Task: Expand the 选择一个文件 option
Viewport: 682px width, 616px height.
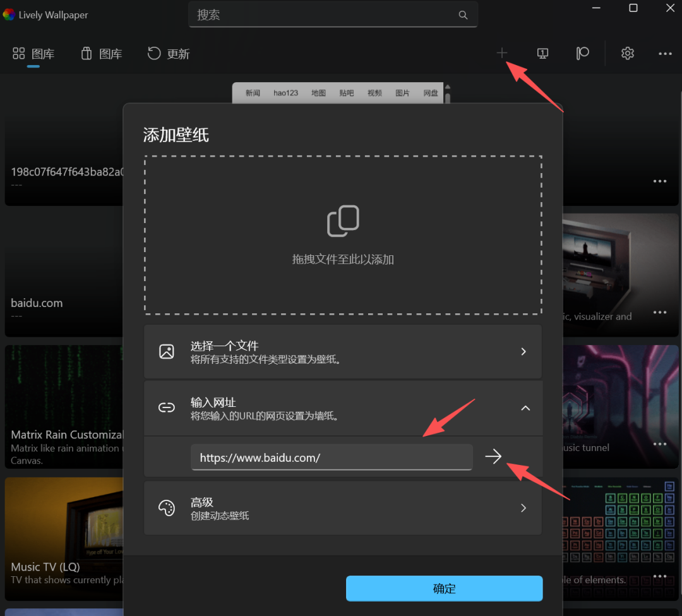Action: tap(523, 352)
